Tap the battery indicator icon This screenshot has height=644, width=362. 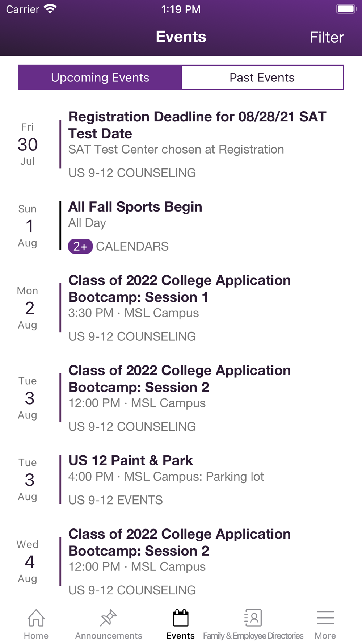pos(346,9)
